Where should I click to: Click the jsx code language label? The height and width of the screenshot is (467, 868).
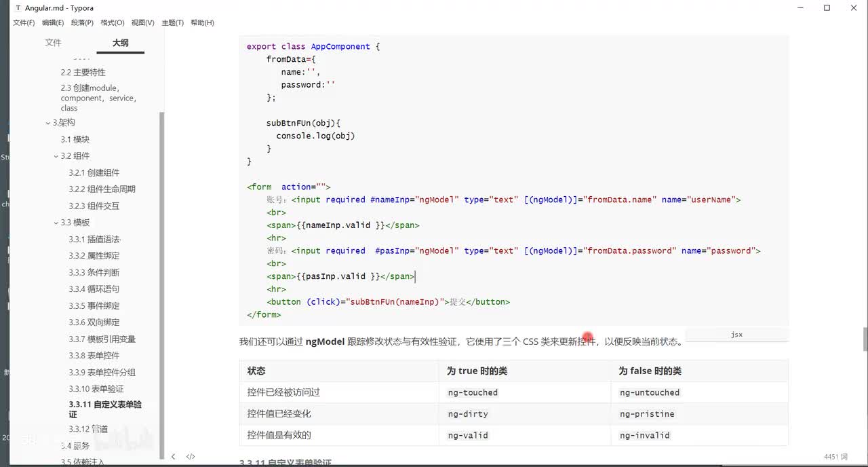pos(736,335)
